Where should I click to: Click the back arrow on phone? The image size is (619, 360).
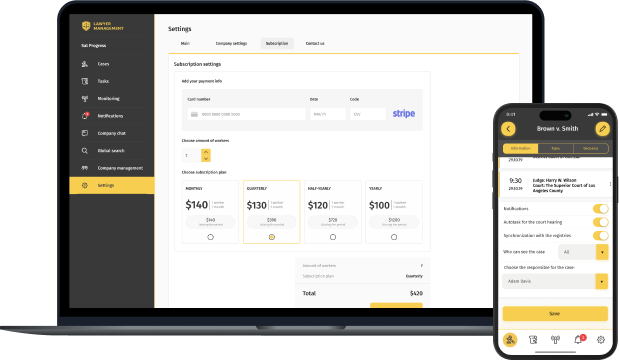(508, 129)
